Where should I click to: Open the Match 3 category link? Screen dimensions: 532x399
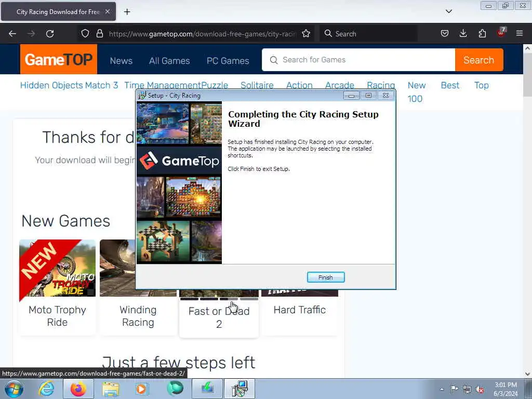pos(101,85)
